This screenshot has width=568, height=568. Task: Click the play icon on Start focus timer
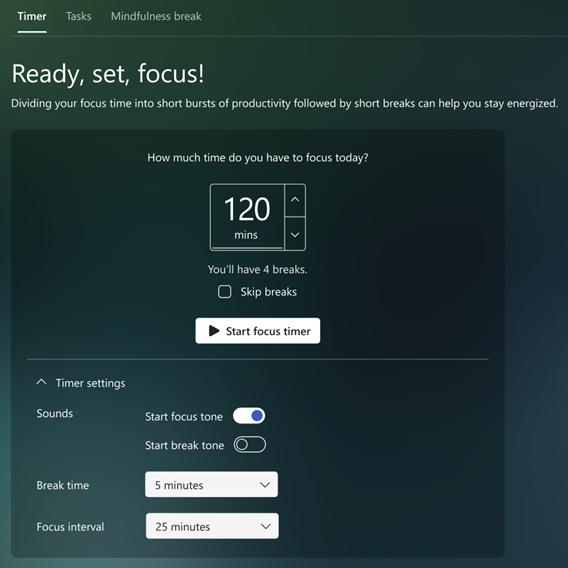tap(214, 331)
